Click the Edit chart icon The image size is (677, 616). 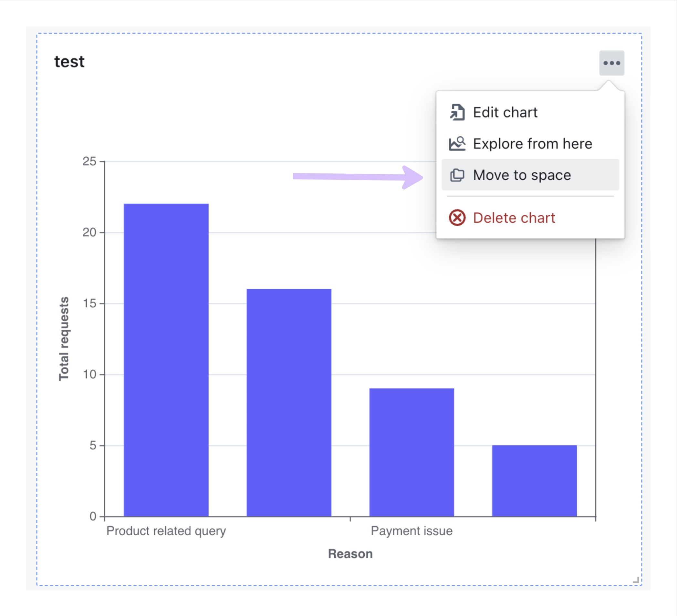[457, 112]
